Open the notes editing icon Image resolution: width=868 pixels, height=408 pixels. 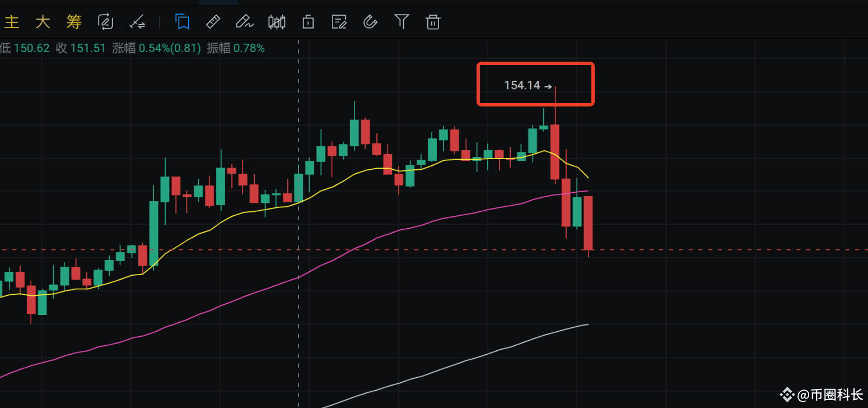tap(339, 21)
